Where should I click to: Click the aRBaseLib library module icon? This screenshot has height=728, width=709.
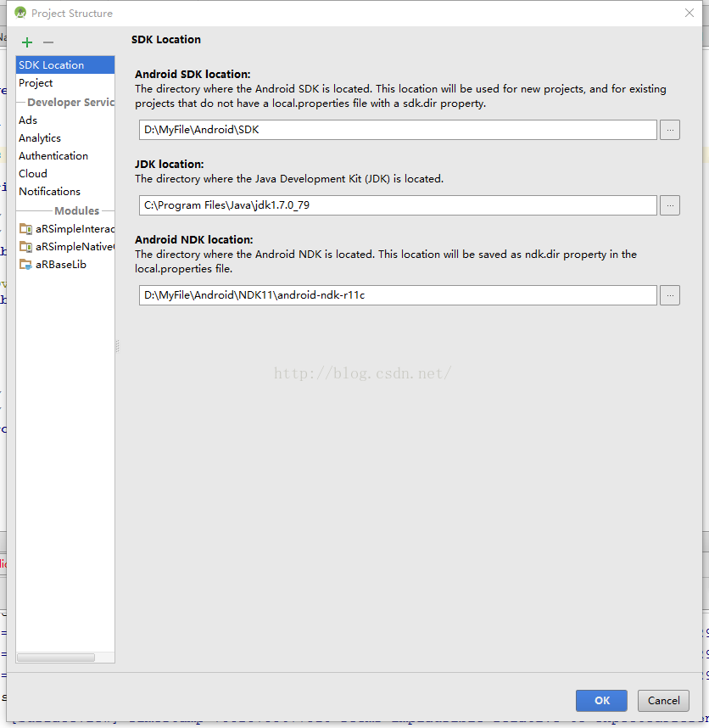pos(25,264)
